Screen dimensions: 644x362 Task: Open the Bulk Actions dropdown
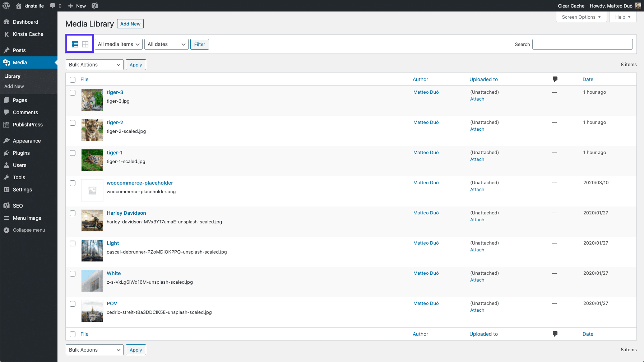coord(94,65)
